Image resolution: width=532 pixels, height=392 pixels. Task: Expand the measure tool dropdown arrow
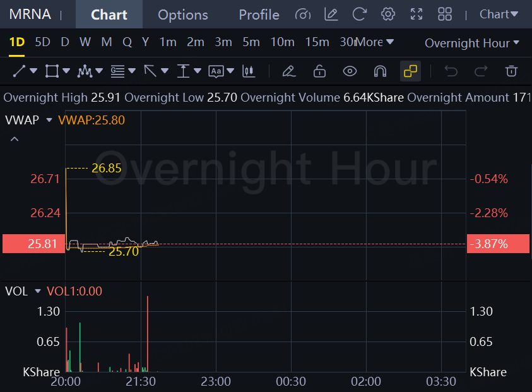click(x=198, y=71)
